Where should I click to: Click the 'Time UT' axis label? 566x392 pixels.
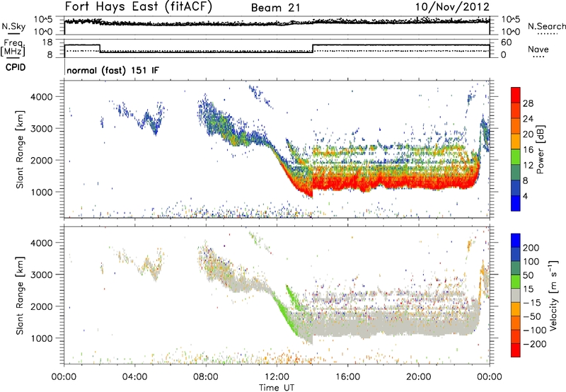pos(277,388)
